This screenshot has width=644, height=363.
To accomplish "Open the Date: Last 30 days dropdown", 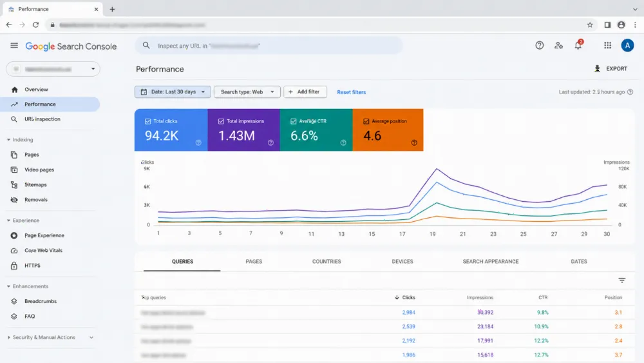I will pos(173,92).
